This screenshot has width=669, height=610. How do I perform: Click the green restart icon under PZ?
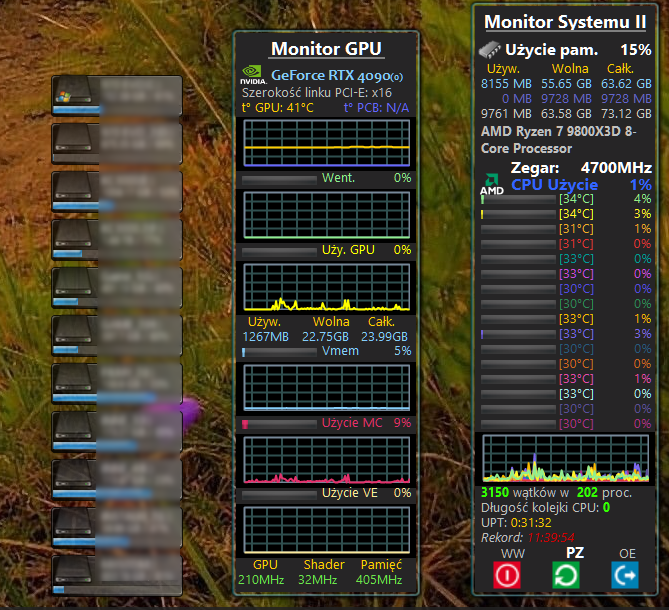click(x=566, y=575)
